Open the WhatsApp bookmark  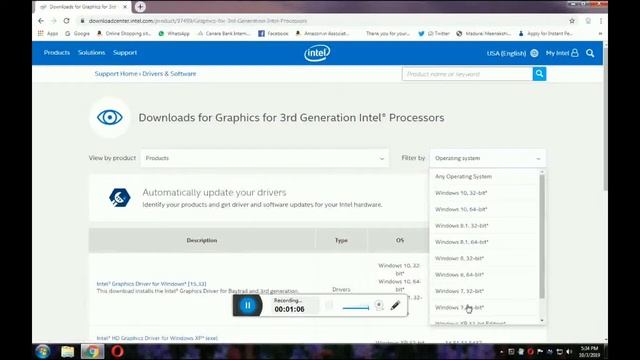click(174, 33)
